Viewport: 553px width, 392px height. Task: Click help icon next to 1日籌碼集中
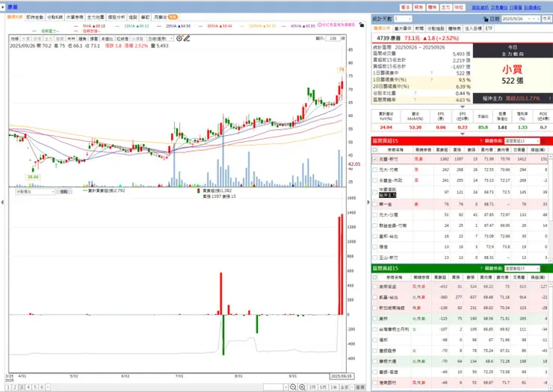(x=431, y=73)
